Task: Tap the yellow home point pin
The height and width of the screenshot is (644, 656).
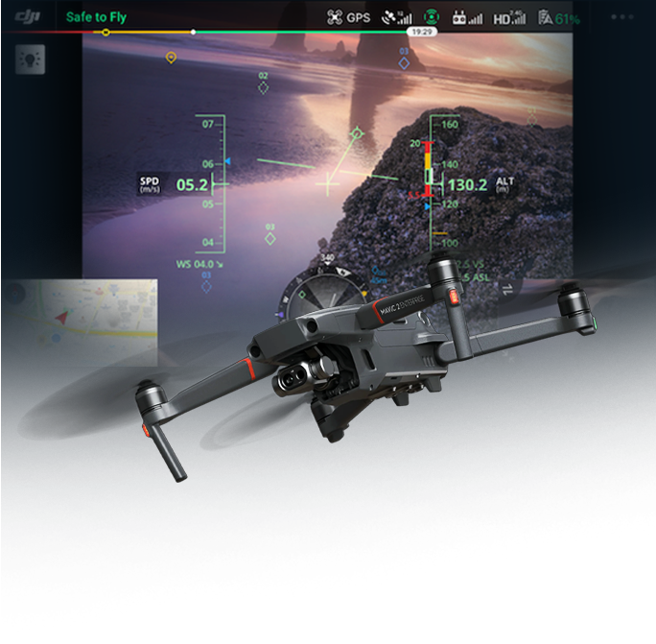Action: pos(171,59)
